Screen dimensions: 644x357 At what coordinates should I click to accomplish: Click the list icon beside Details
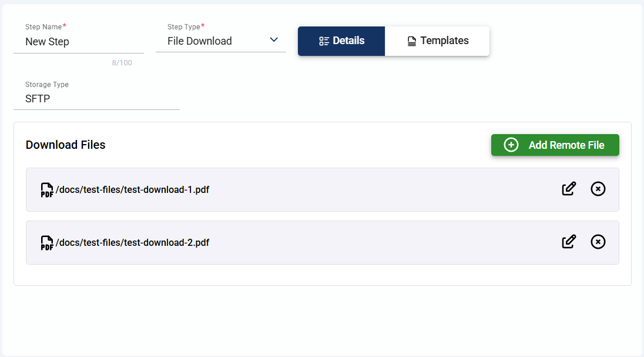point(324,41)
